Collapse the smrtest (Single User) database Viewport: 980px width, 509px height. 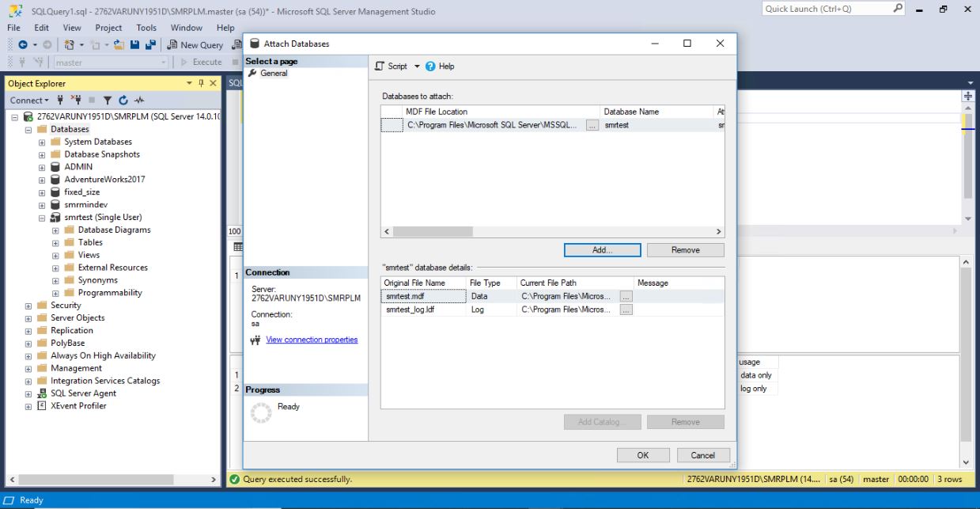pos(42,218)
